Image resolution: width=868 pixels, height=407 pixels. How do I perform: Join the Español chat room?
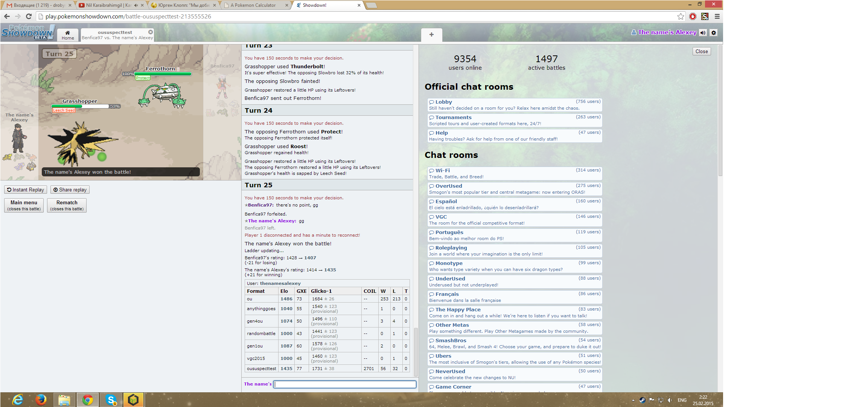click(515, 205)
